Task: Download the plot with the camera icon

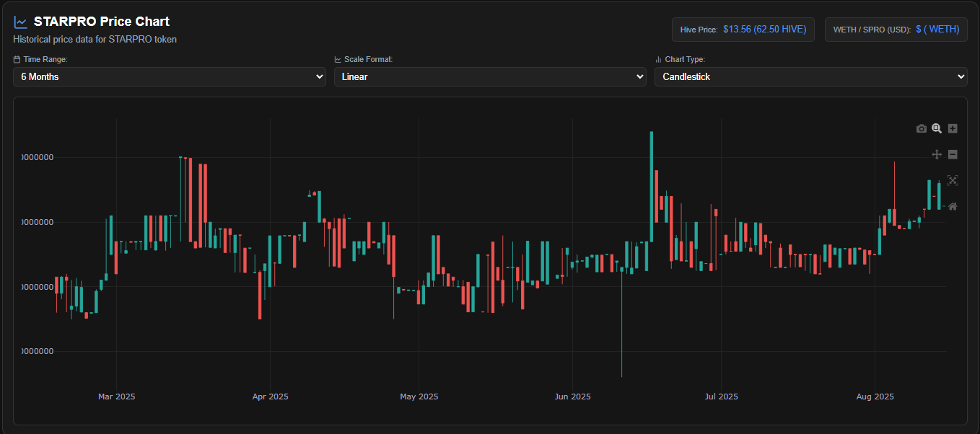Action: click(x=922, y=128)
